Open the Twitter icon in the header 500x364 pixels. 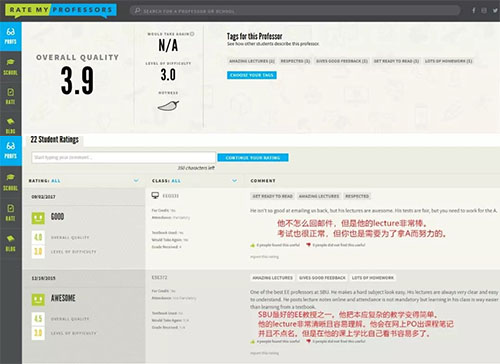tap(495, 11)
